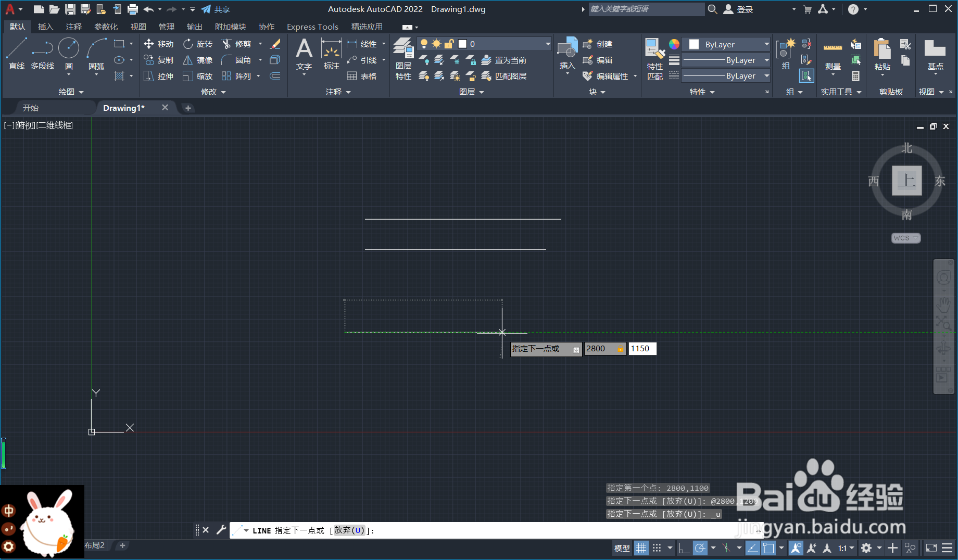The height and width of the screenshot is (560, 958).
Task: Toggle object snap tracking in status bar
Action: click(x=752, y=548)
